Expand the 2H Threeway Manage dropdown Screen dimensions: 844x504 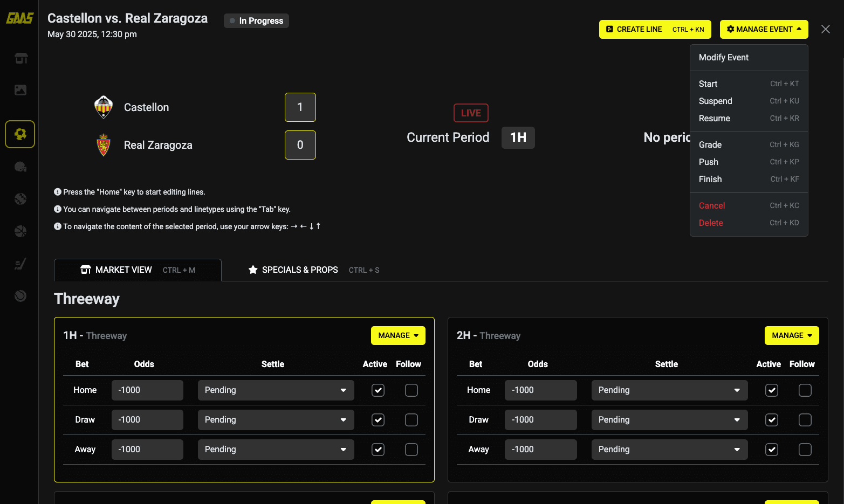click(791, 335)
